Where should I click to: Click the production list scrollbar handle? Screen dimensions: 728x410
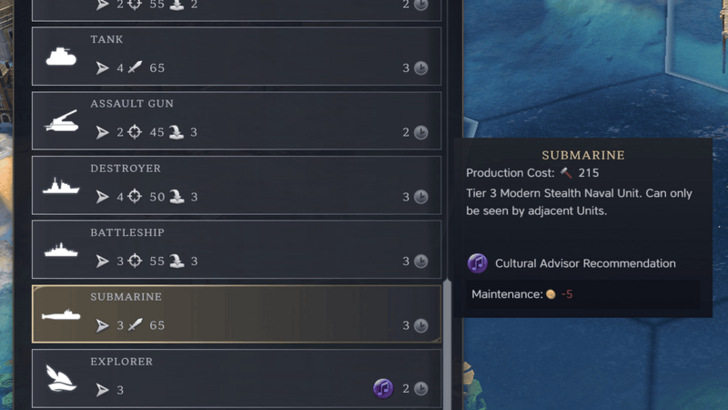pyautogui.click(x=447, y=344)
